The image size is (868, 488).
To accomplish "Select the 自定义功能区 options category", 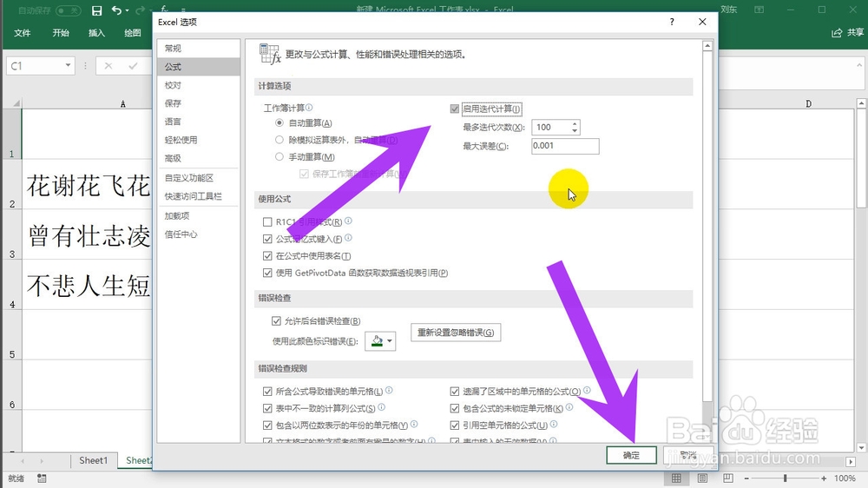I will [198, 178].
